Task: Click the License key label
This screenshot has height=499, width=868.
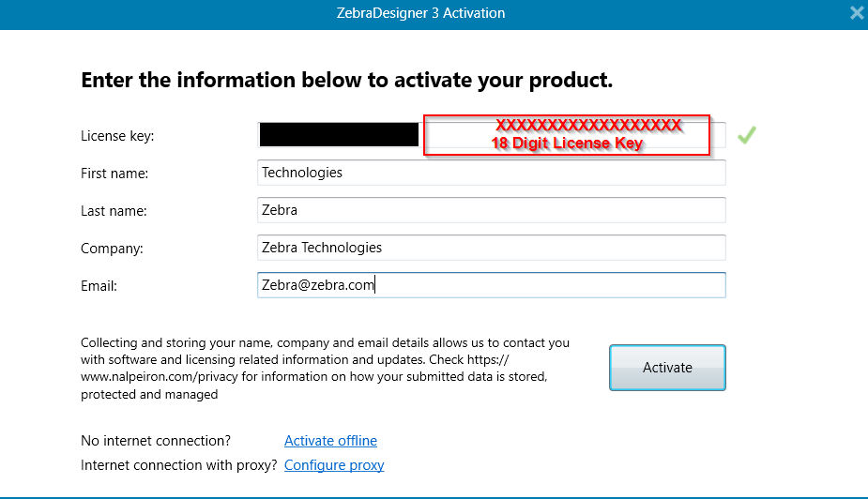Action: coord(117,136)
